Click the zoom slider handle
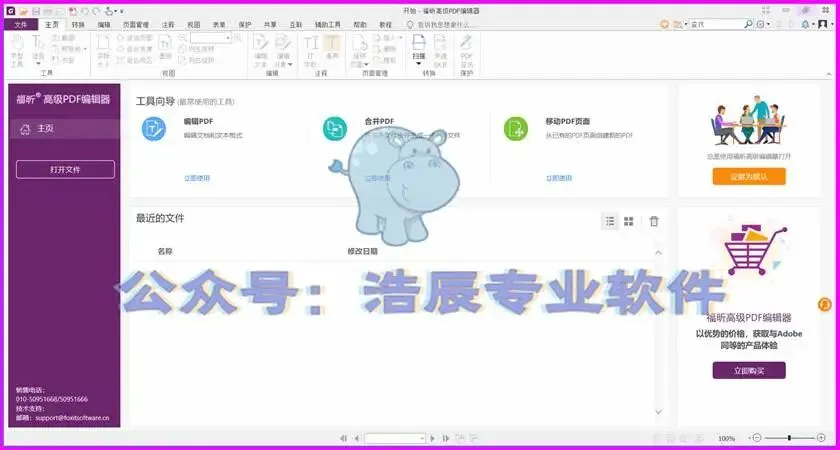This screenshot has height=450, width=840. pos(789,438)
